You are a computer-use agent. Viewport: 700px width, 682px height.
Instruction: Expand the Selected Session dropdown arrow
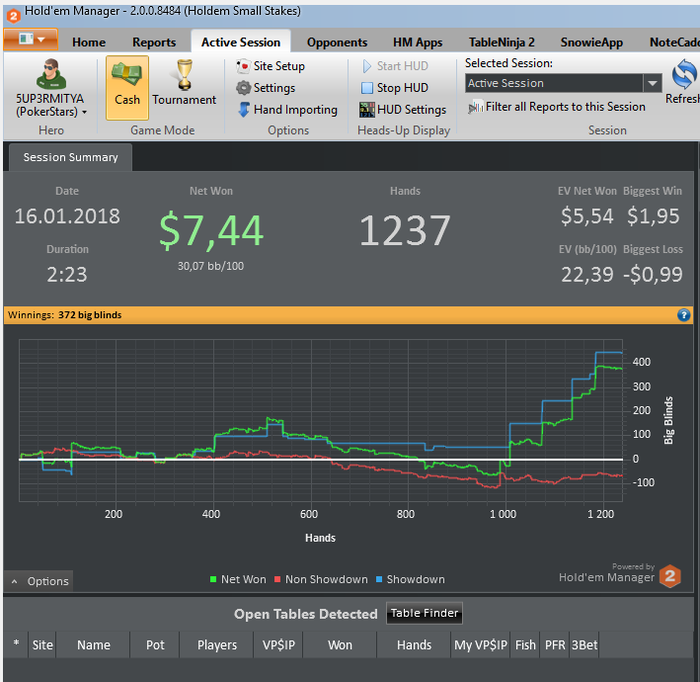point(652,83)
